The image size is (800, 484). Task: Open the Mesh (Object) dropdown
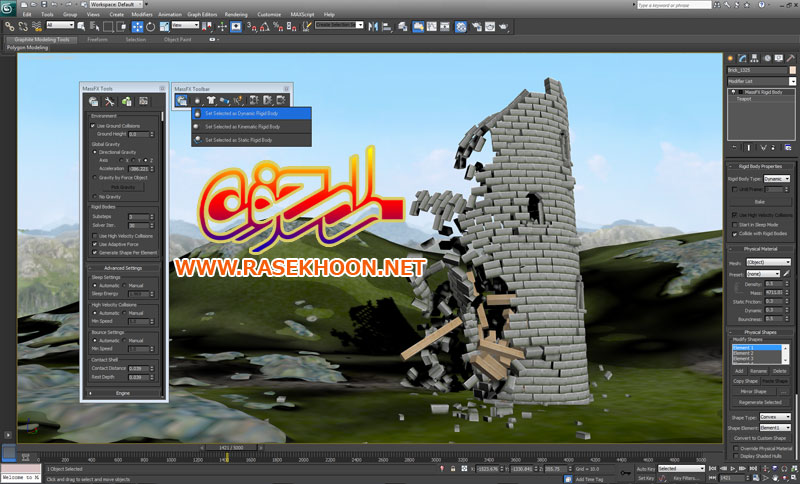(768, 262)
